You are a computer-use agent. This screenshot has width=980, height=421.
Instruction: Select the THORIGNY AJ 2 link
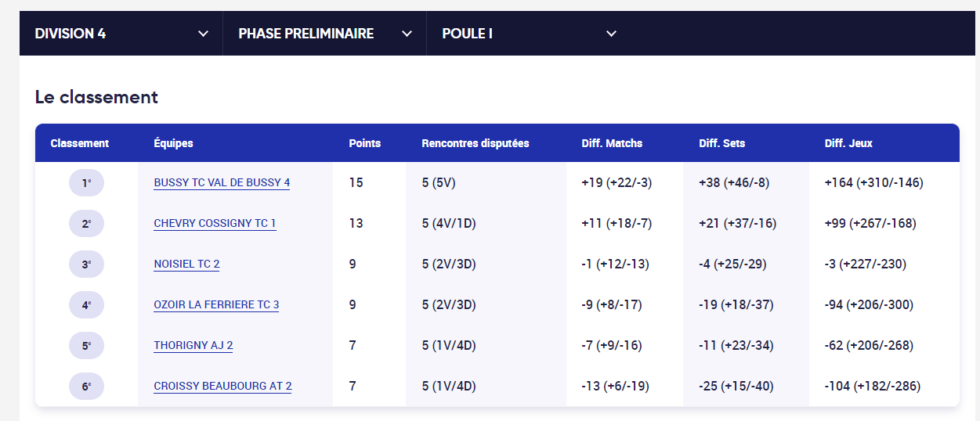(x=193, y=345)
